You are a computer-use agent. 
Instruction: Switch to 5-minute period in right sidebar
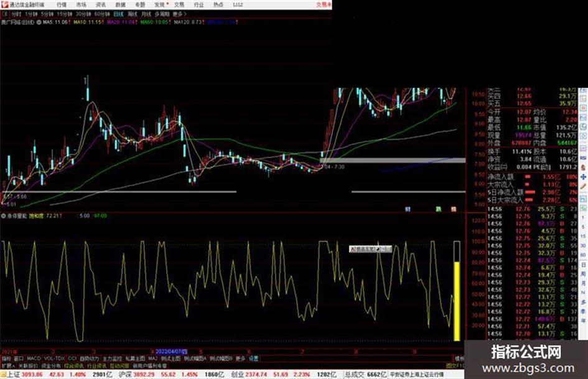tap(583, 227)
